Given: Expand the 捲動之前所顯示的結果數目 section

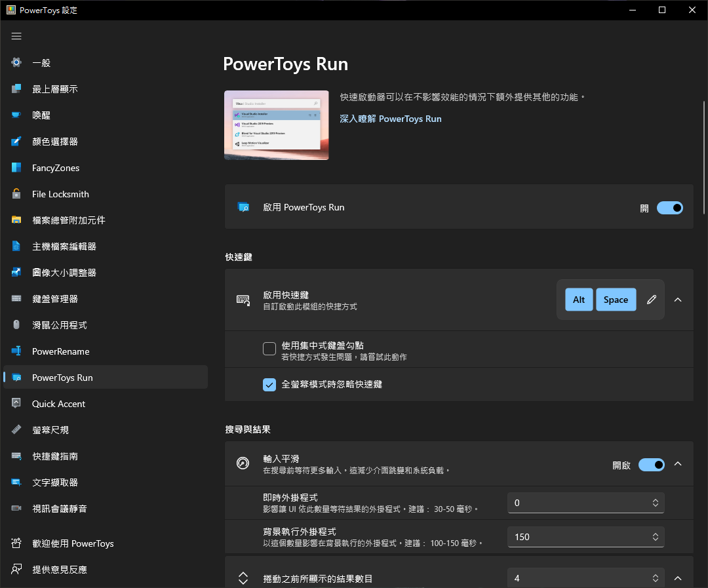Looking at the screenshot, I should click(677, 578).
